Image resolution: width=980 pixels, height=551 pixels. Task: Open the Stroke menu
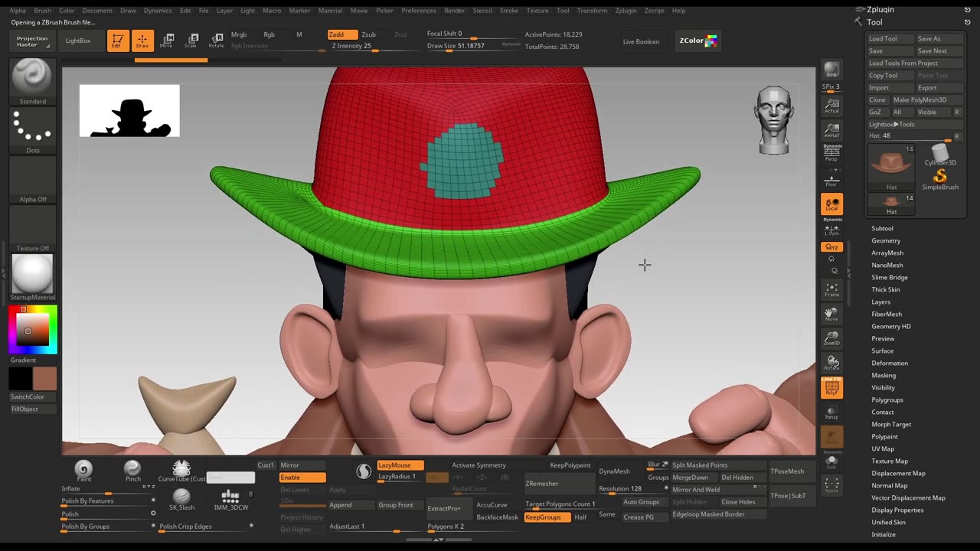pos(508,11)
